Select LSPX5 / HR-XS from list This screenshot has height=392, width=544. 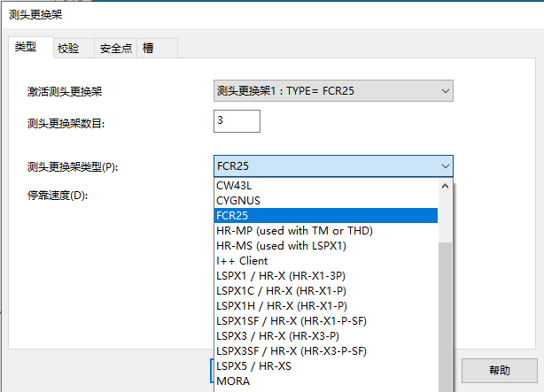coord(325,366)
